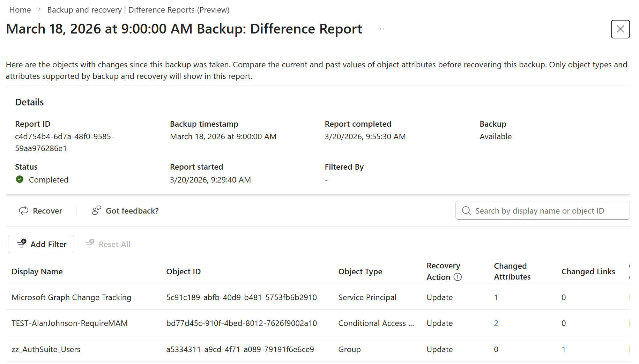
Task: Open the Recovery Action info tooltip icon
Action: coord(458,277)
